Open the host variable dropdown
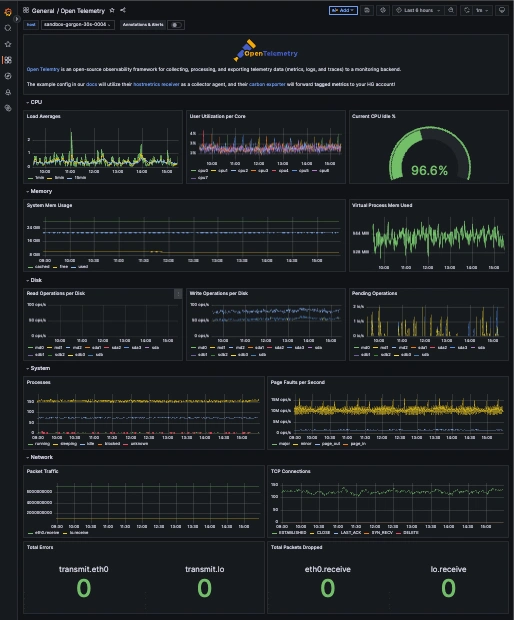Viewport: 514px width, 620px height. (x=77, y=25)
